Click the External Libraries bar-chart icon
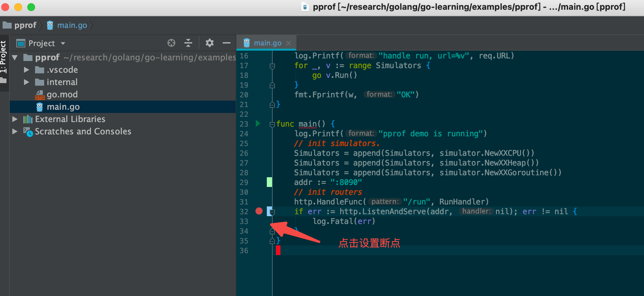The width and height of the screenshot is (644, 296). pos(28,119)
